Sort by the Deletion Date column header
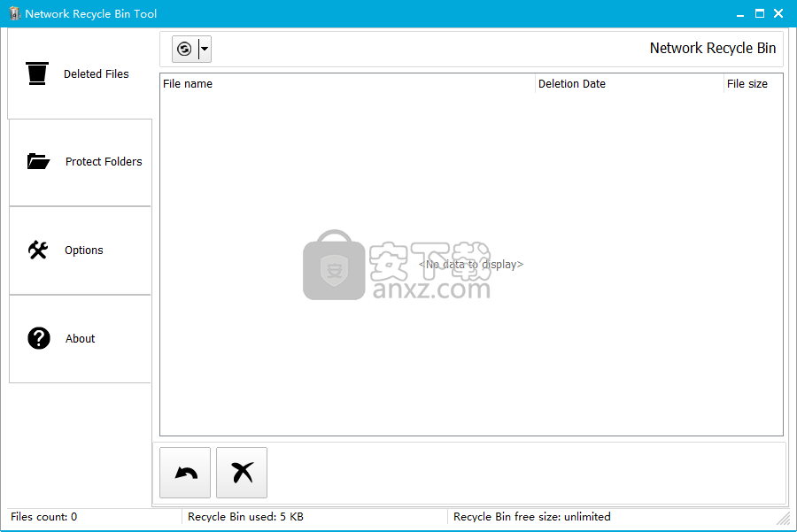Viewport: 797px width, 532px height. point(630,84)
